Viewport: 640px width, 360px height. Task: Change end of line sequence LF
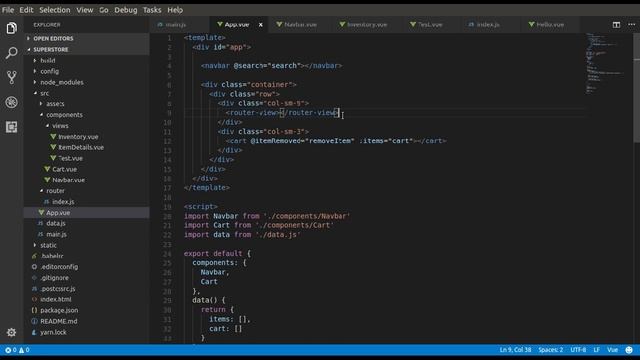(596, 350)
